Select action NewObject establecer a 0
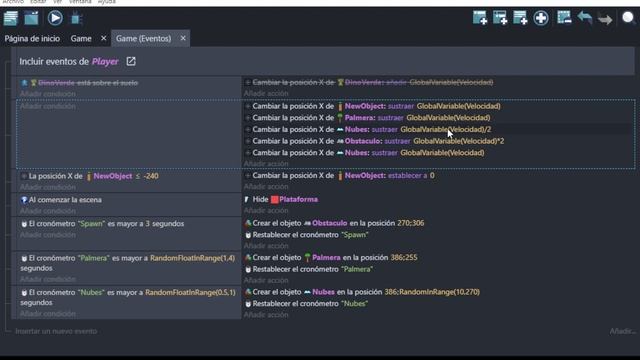This screenshot has width=640, height=360. click(340, 176)
